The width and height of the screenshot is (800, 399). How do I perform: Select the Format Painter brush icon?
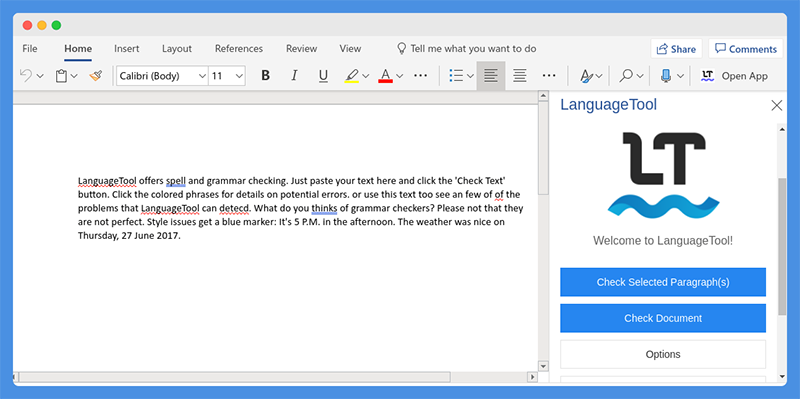[95, 76]
